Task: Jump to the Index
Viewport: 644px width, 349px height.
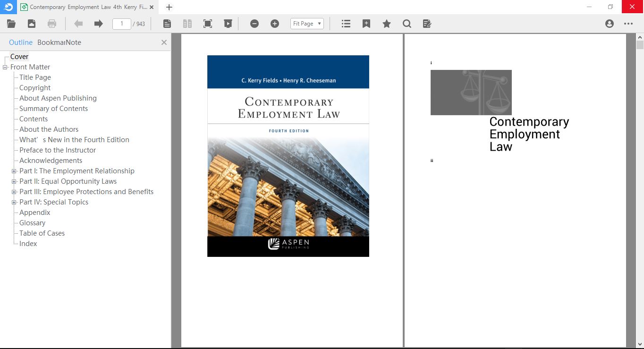Action: click(28, 244)
